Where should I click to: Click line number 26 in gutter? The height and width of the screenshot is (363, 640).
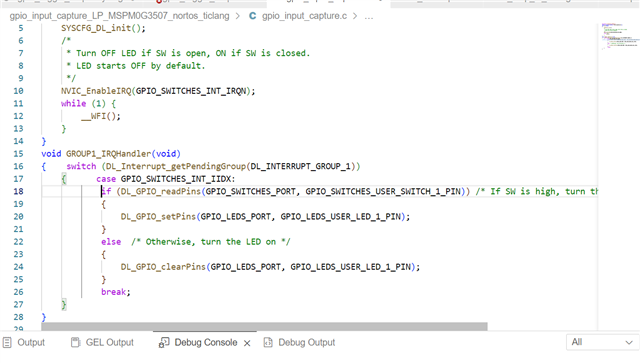(x=18, y=292)
